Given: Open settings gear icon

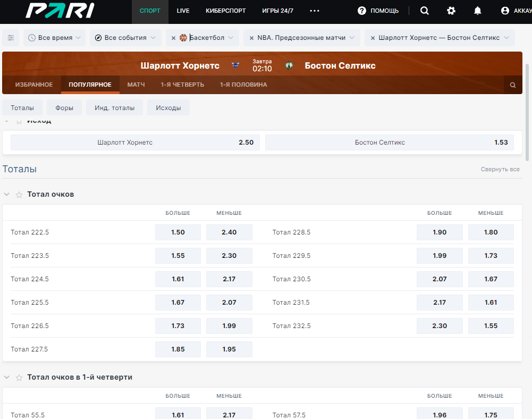Looking at the screenshot, I should (x=451, y=11).
